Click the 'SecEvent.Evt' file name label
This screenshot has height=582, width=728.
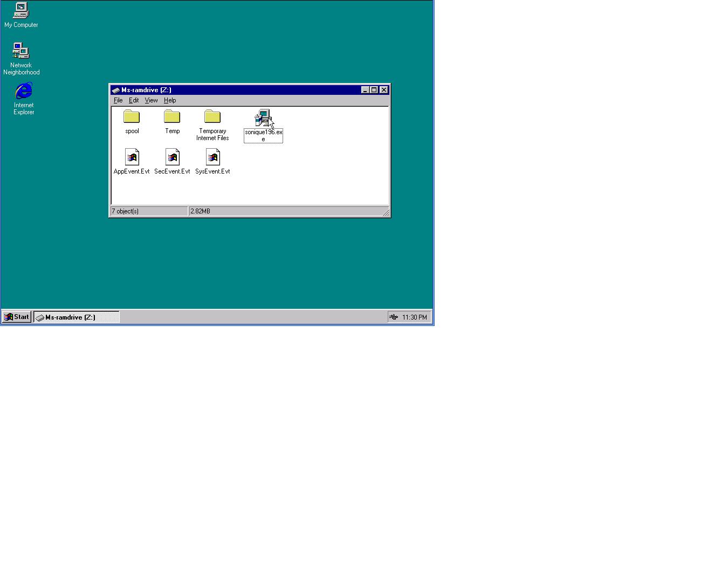point(172,171)
